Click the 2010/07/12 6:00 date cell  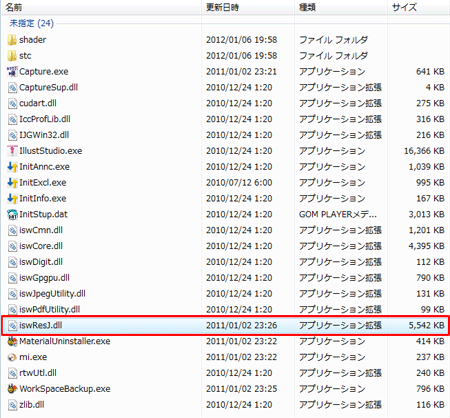coord(239,183)
